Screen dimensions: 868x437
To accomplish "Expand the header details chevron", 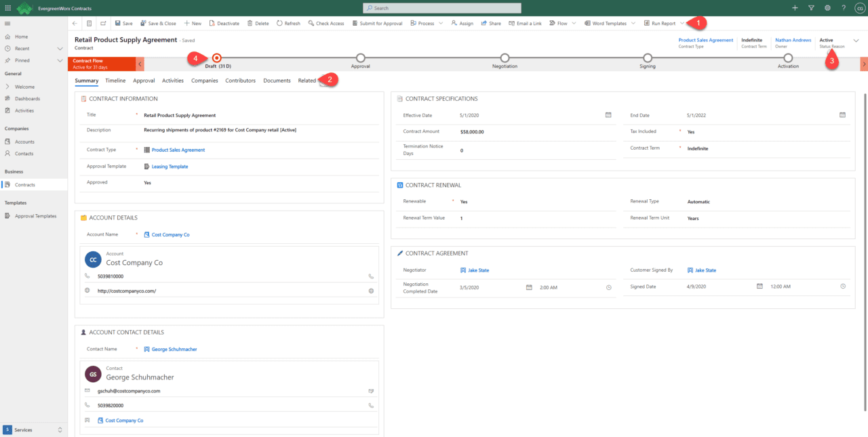I will pos(856,41).
